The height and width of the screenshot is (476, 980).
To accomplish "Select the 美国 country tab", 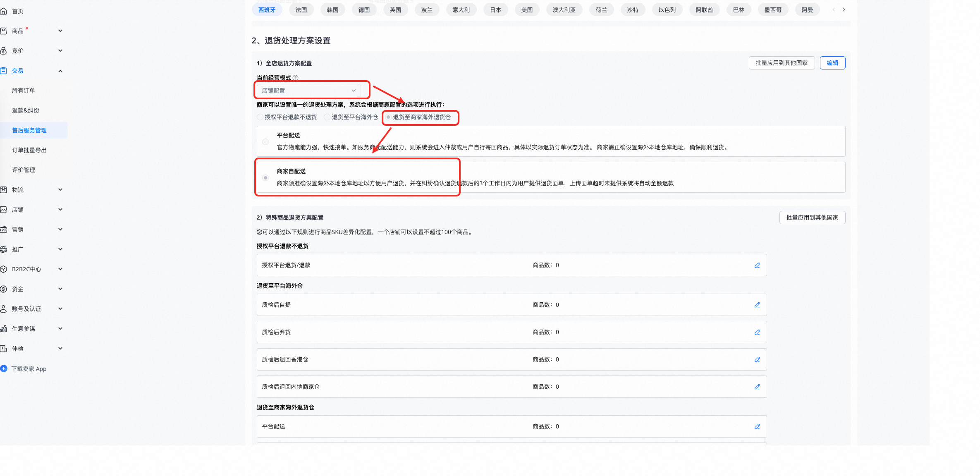I will point(527,9).
